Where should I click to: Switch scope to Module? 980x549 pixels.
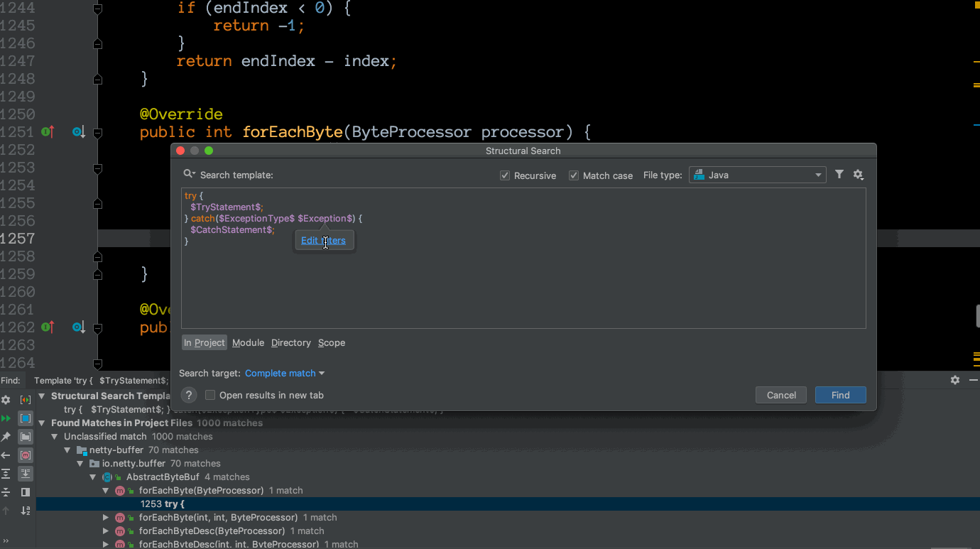click(248, 342)
